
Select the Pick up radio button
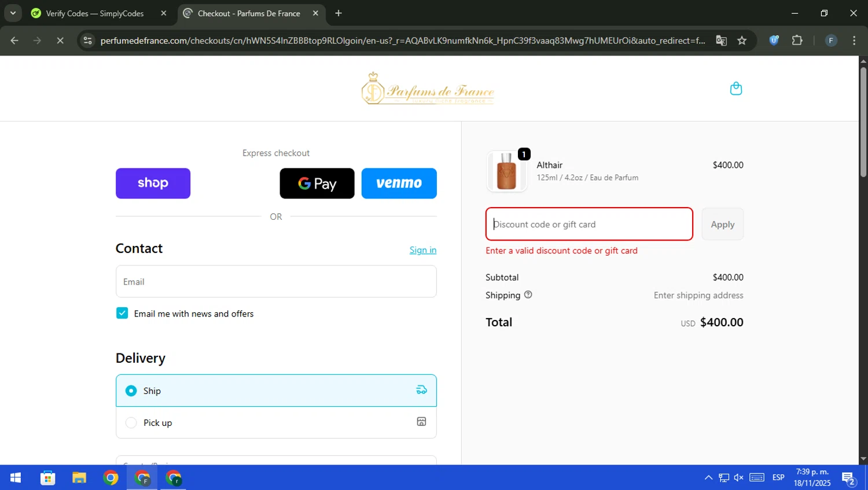click(131, 422)
